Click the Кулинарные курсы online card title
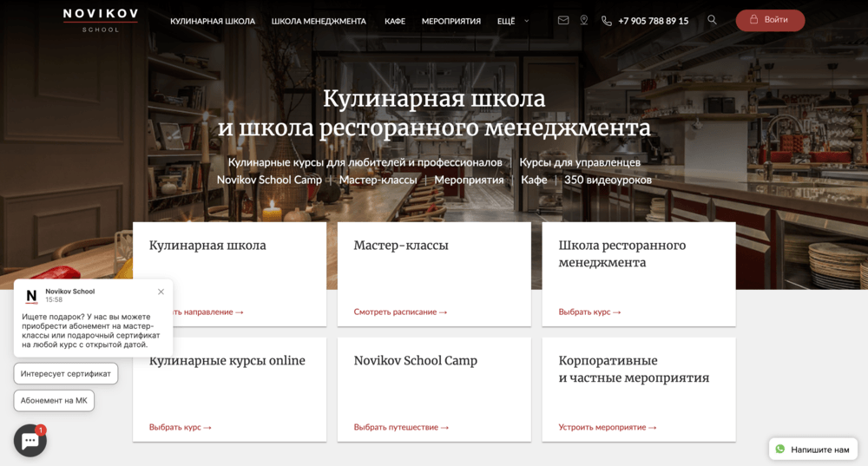This screenshot has height=466, width=868. pyautogui.click(x=227, y=360)
